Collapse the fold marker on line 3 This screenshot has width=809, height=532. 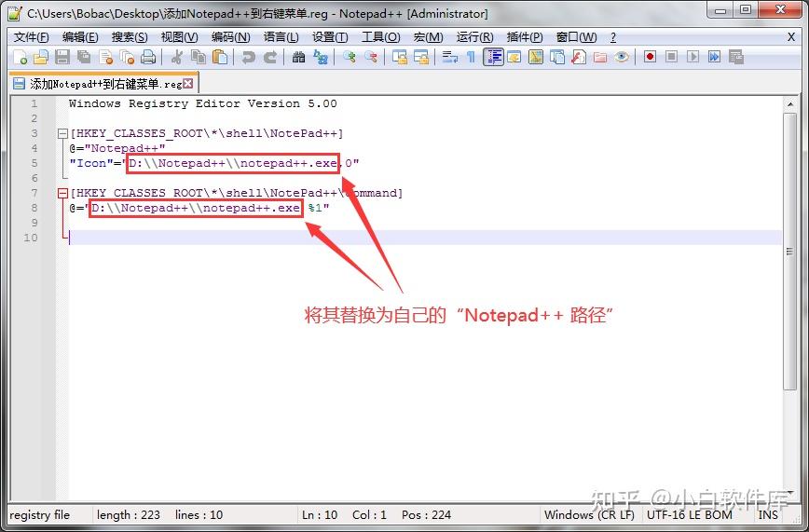coord(62,133)
